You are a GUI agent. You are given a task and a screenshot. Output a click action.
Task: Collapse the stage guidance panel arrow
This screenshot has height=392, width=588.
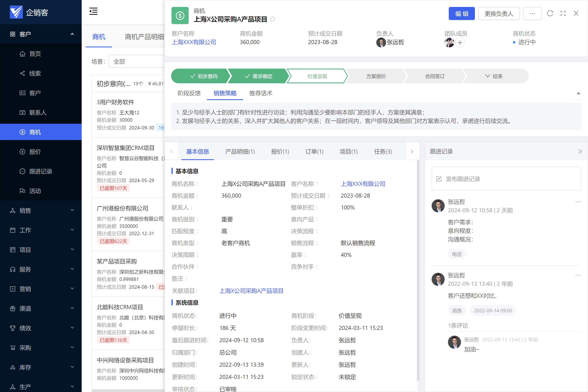pyautogui.click(x=578, y=93)
